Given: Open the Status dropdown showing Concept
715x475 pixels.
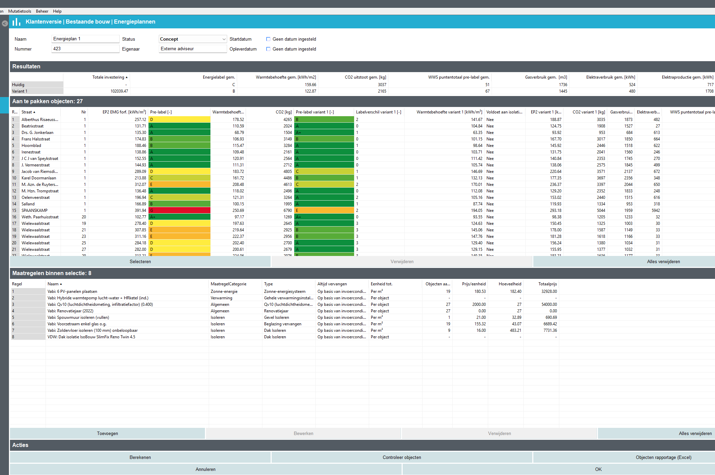Looking at the screenshot, I should coord(192,39).
